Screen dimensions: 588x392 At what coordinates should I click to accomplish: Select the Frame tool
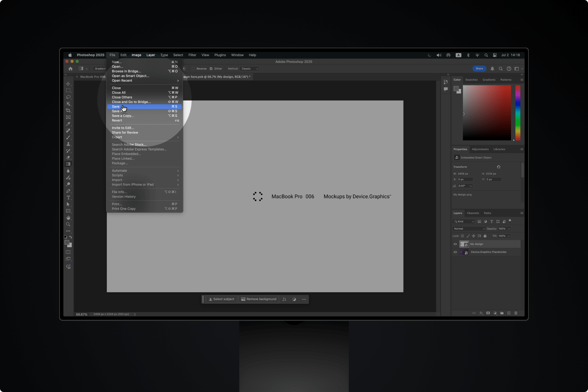68,117
